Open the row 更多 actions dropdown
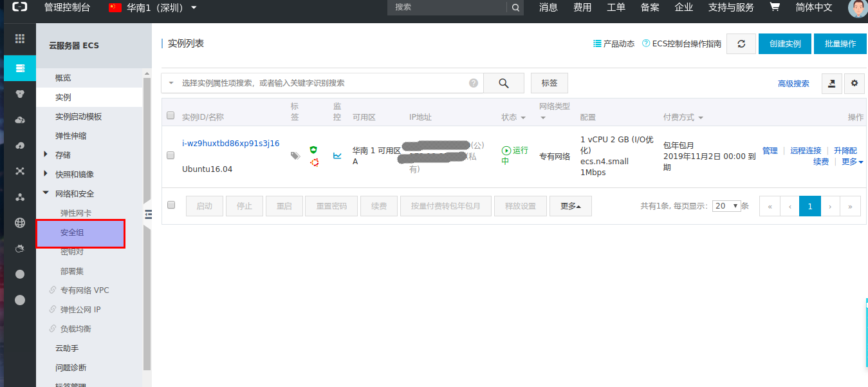Screen dimensions: 868x387 (853, 162)
